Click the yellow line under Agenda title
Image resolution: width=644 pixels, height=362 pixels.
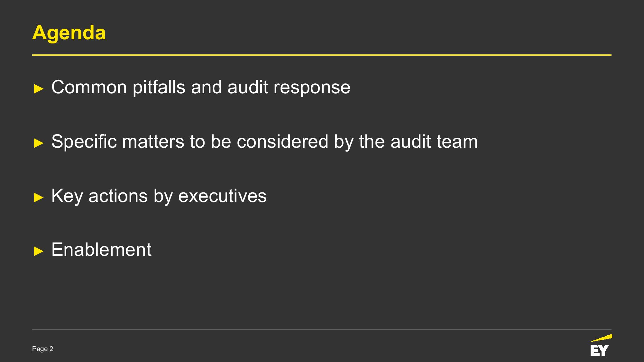tap(322, 55)
